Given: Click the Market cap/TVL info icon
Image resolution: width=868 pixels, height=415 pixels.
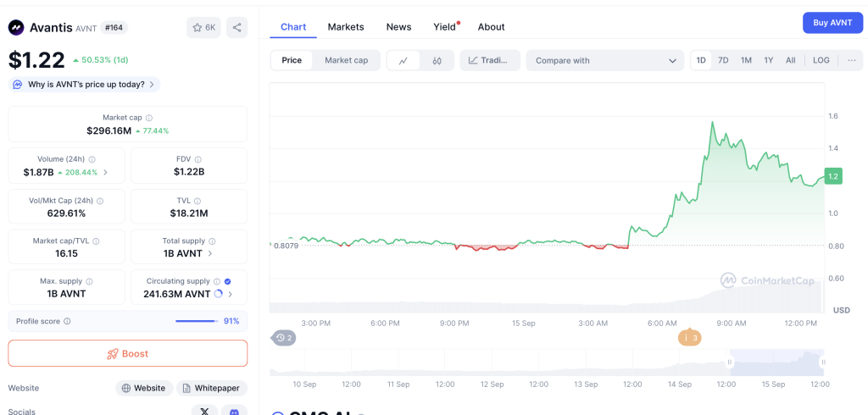Looking at the screenshot, I should tap(97, 241).
